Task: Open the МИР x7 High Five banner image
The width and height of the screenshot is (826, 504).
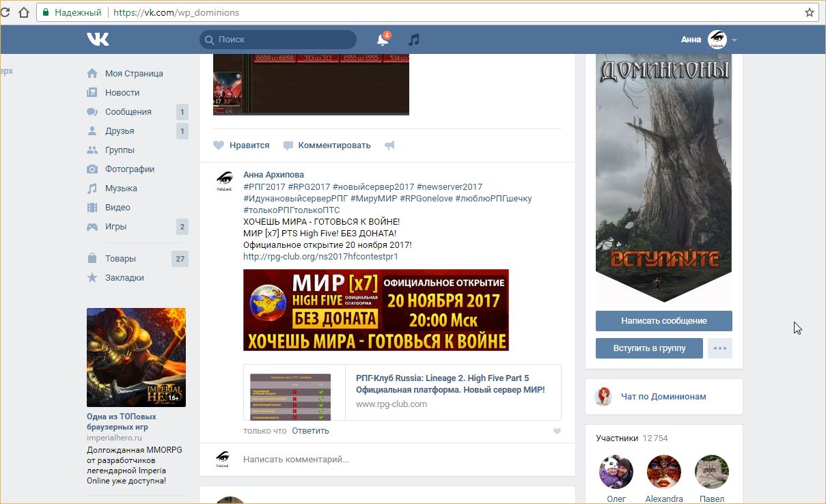Action: pyautogui.click(x=376, y=310)
